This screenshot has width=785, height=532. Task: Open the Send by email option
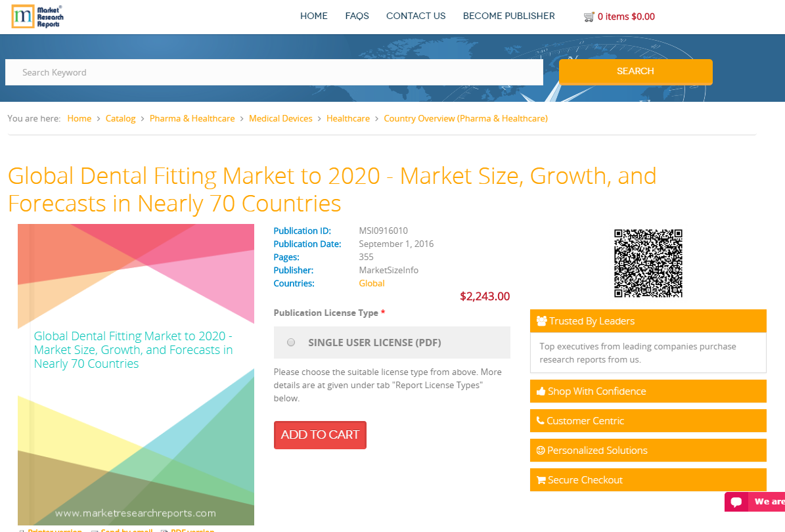[125, 531]
